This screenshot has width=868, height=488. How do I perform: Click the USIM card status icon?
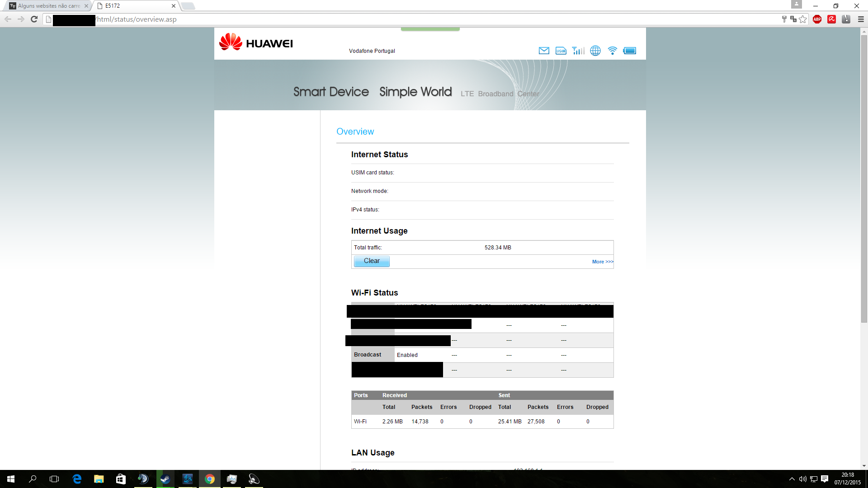click(x=561, y=51)
